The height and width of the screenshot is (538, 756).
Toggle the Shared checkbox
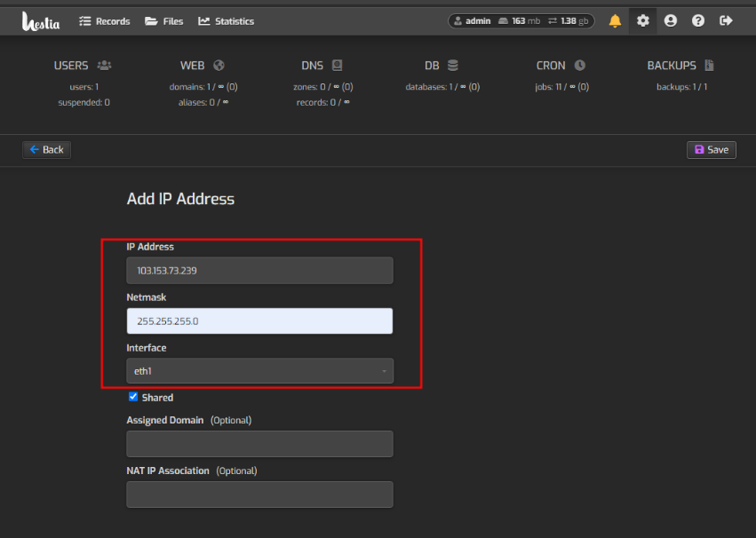coord(133,397)
